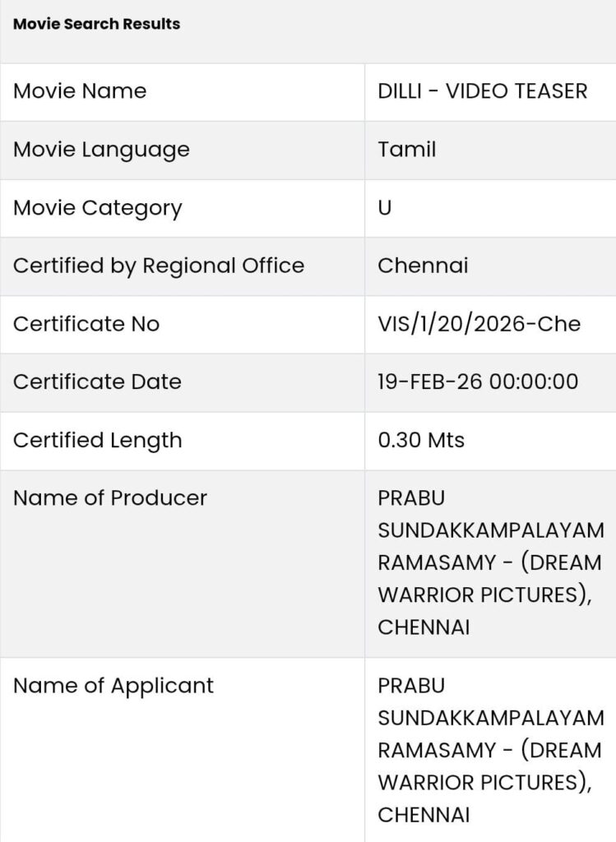Click the 'Movie Name' label cell
Viewport: 616px width, 842px height.
(80, 91)
